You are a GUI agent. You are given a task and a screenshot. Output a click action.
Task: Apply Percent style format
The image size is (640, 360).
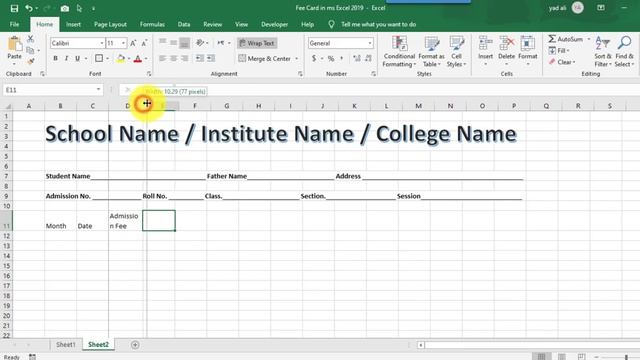(x=331, y=58)
